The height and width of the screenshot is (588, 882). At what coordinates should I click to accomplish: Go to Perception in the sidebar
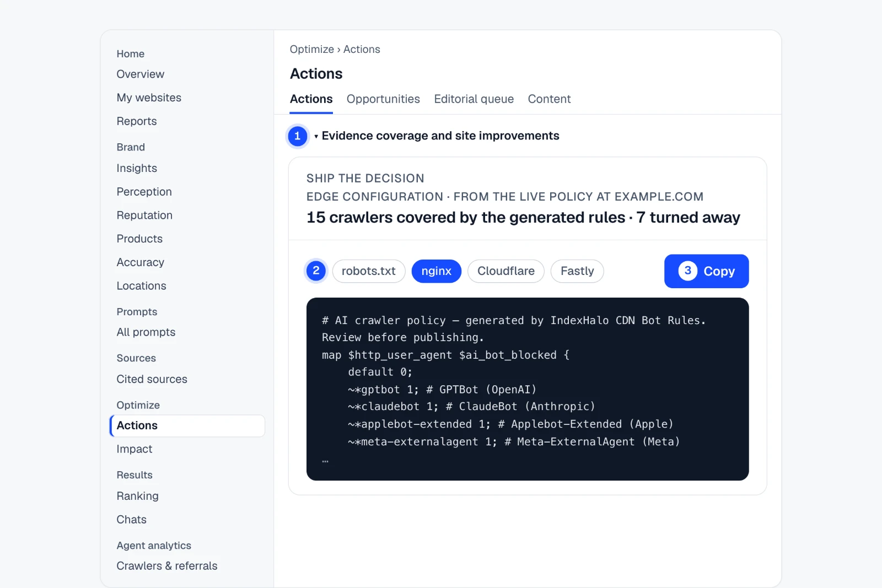(x=144, y=192)
